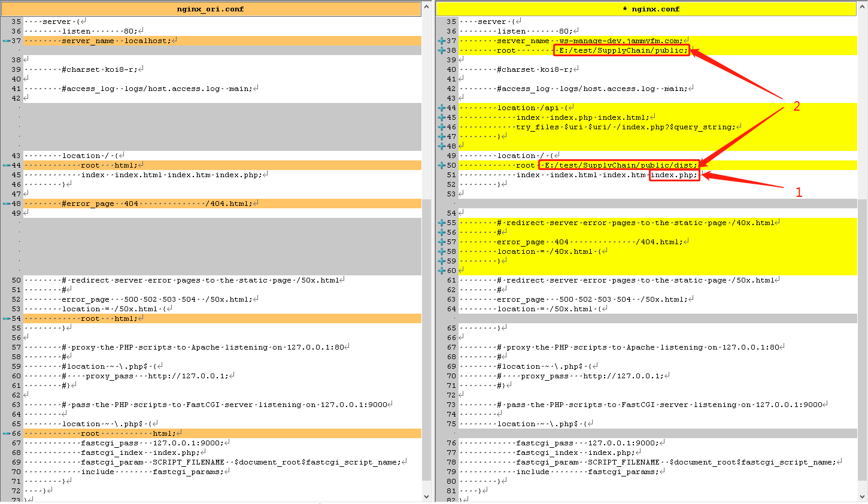Viewport: 868px width, 504px height.
Task: Click 'fastcgi_pass 127.0.0.1:9000;' in the left pane
Action: [x=153, y=443]
